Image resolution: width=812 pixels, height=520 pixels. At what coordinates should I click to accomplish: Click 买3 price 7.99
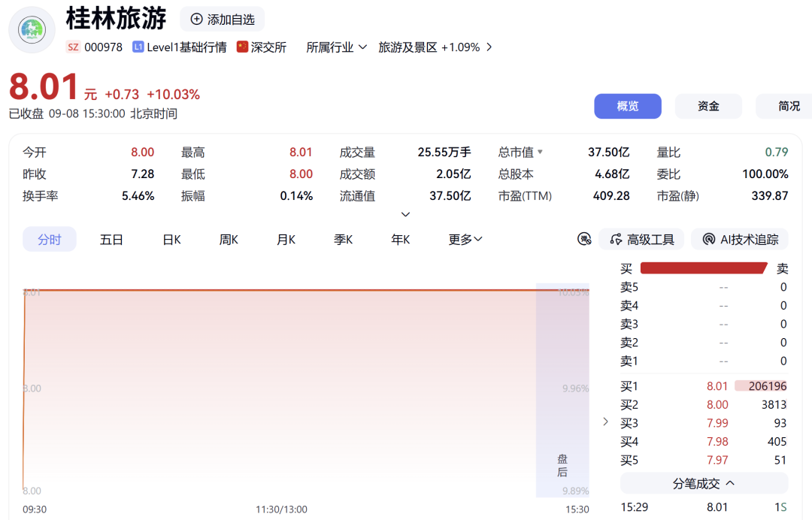click(x=717, y=423)
